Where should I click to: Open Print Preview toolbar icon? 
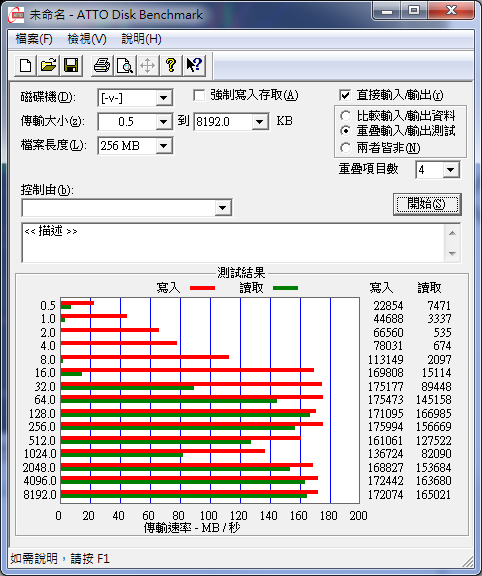125,66
